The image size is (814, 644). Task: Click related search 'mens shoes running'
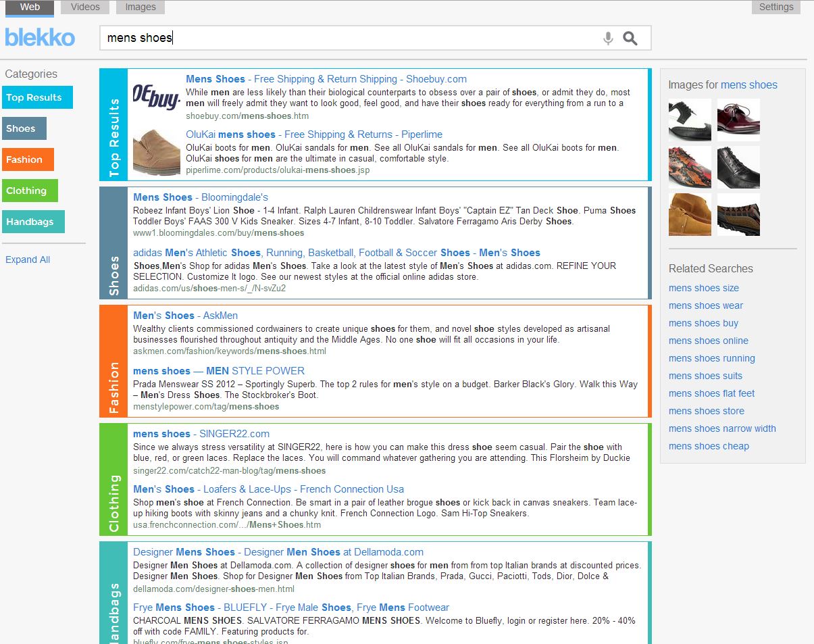711,358
